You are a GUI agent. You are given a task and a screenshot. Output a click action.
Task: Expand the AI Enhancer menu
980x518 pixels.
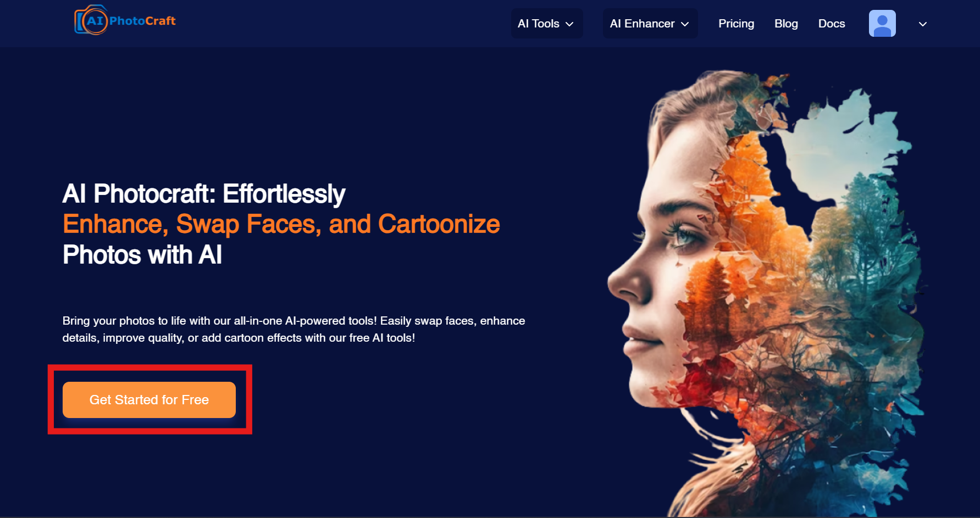[650, 24]
